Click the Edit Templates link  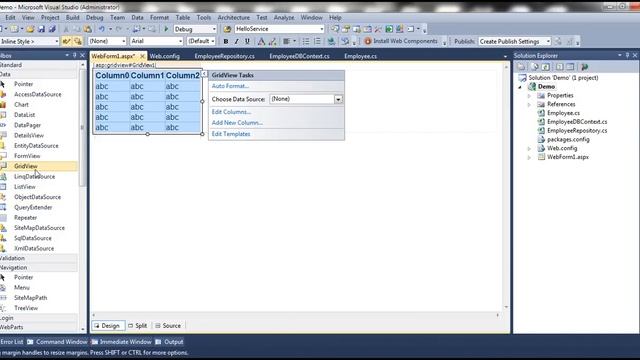pyautogui.click(x=231, y=134)
